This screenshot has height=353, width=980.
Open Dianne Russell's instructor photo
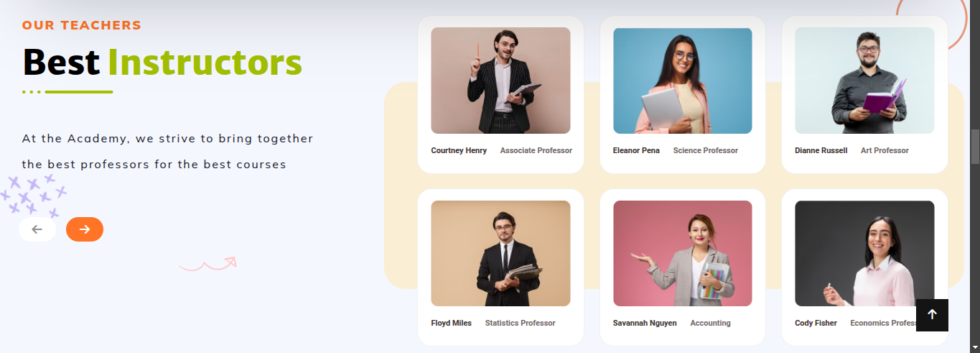[x=864, y=81]
